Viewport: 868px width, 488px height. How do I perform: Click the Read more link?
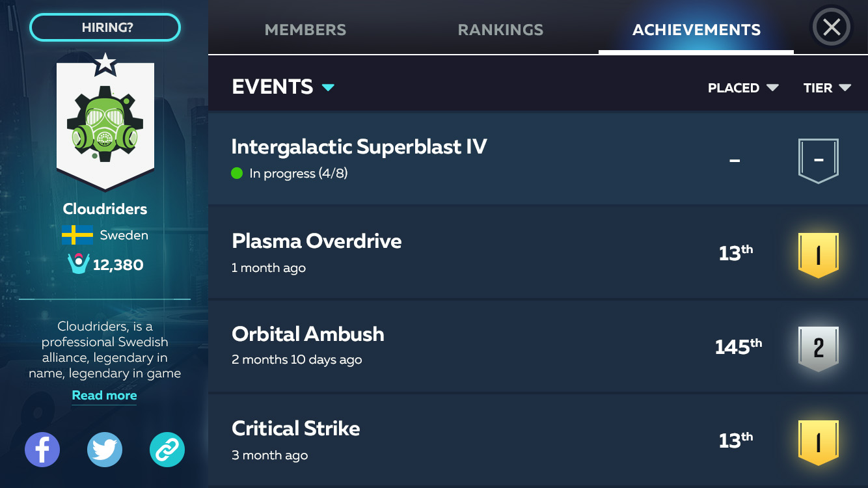point(104,396)
